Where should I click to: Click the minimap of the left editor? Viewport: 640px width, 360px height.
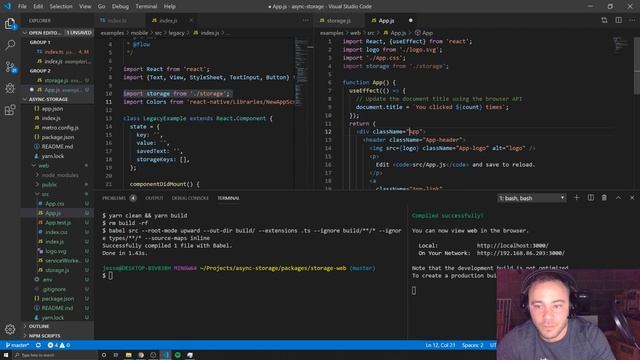click(304, 73)
